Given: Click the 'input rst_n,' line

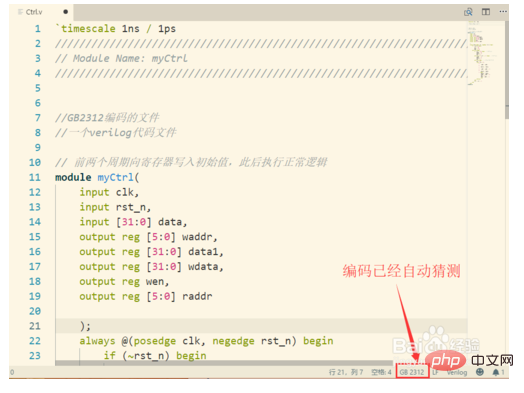Looking at the screenshot, I should coord(115,207).
